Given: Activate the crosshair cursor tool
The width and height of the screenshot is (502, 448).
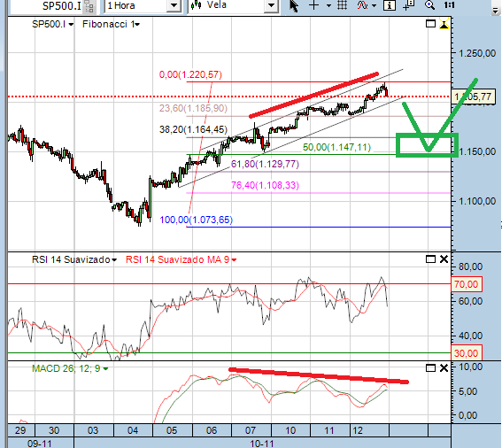Looking at the screenshot, I should coord(313,5).
